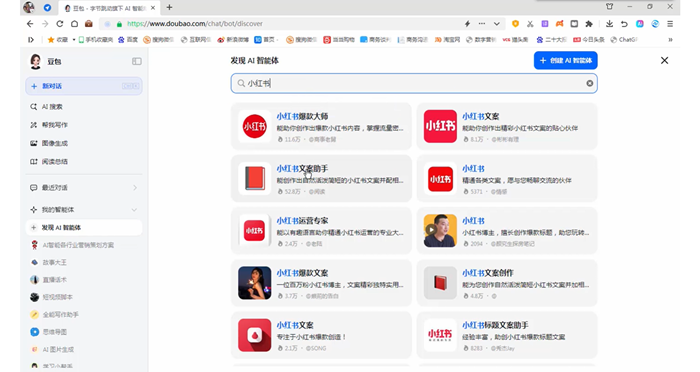Click the doubao.com address bar URL
The image size is (700, 372).
[x=195, y=24]
